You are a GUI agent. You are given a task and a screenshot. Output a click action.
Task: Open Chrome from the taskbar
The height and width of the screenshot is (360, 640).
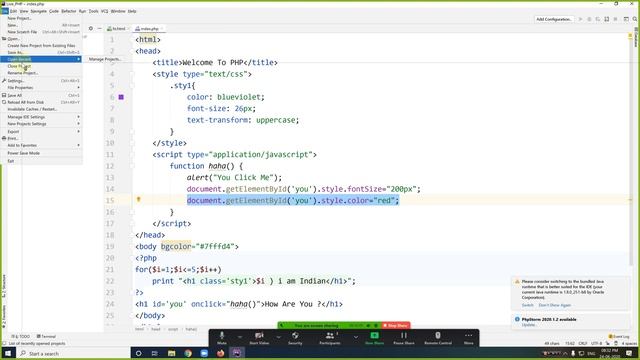188,353
